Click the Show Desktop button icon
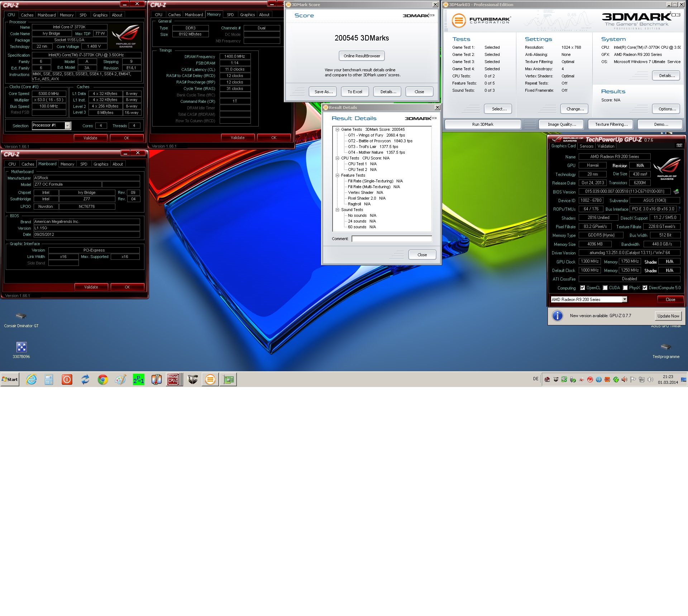688x616 pixels. coord(684,379)
